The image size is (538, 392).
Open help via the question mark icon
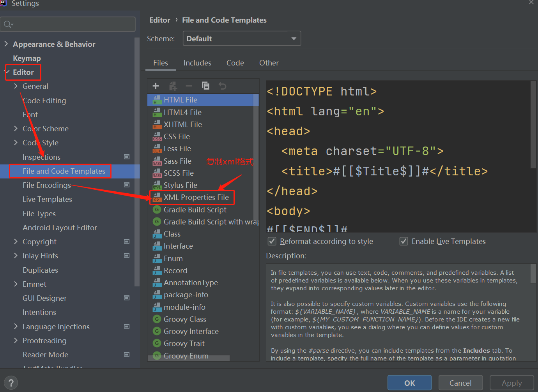(x=11, y=382)
